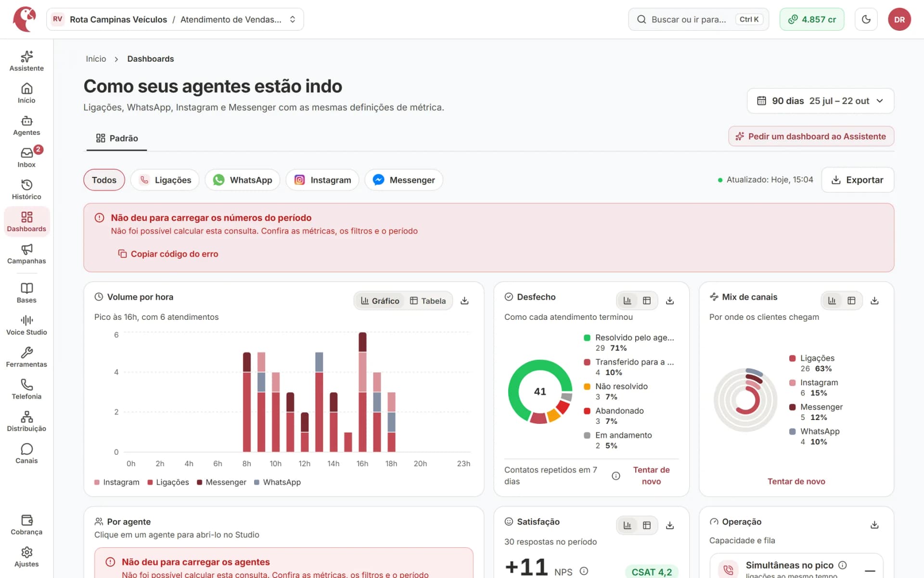The height and width of the screenshot is (578, 924).
Task: Open the Assistente sidebar item
Action: pos(26,61)
